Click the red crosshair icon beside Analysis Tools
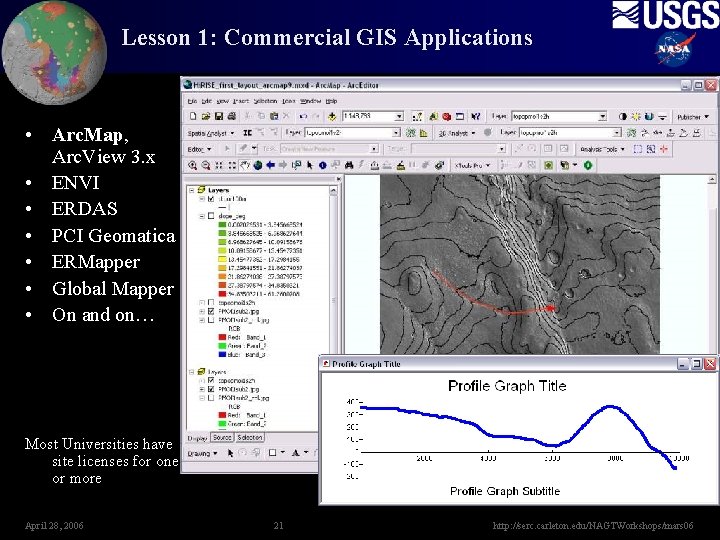720x540 pixels. tap(664, 149)
